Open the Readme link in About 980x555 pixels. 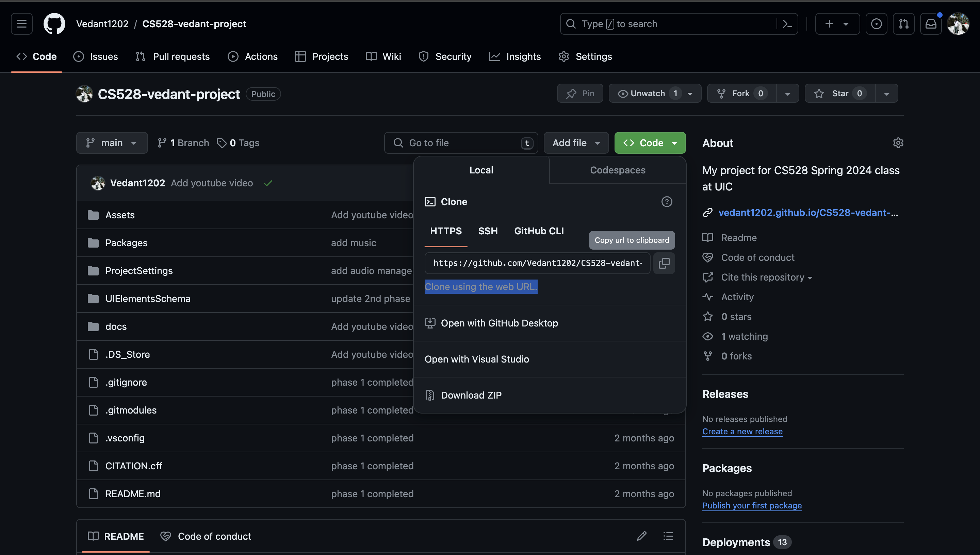pos(739,237)
